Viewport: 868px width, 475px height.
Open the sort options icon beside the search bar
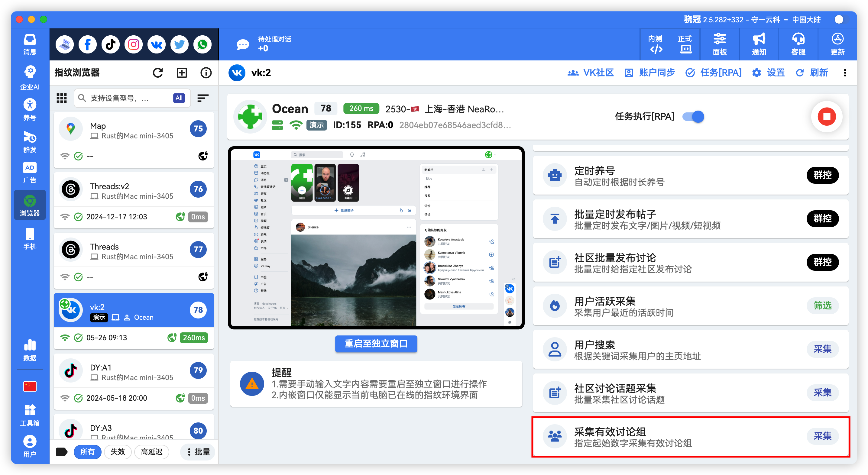click(203, 98)
